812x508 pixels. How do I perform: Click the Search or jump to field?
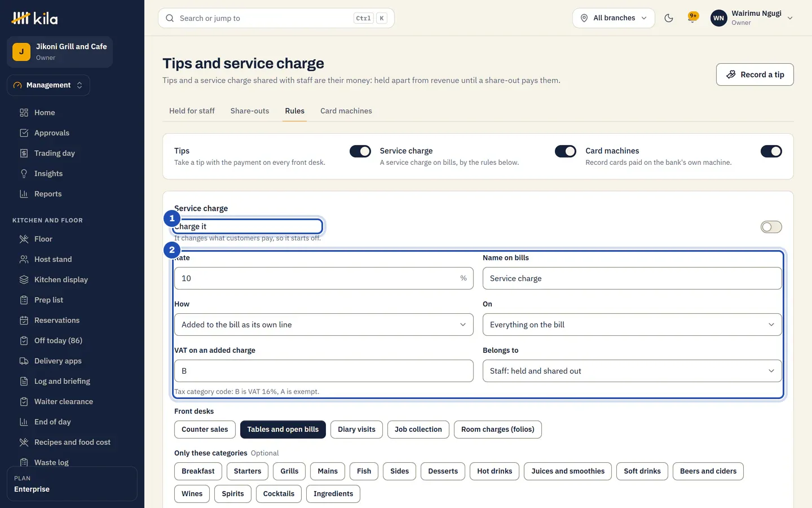(276, 18)
